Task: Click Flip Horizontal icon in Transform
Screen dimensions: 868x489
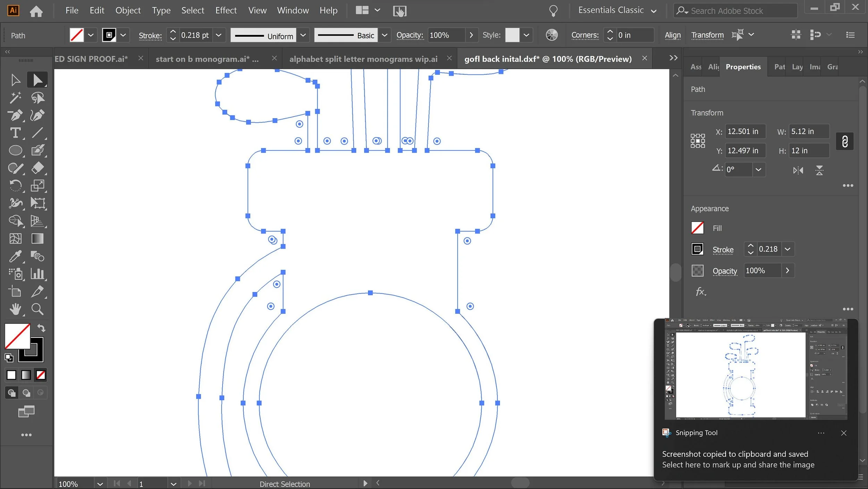Action: [798, 170]
